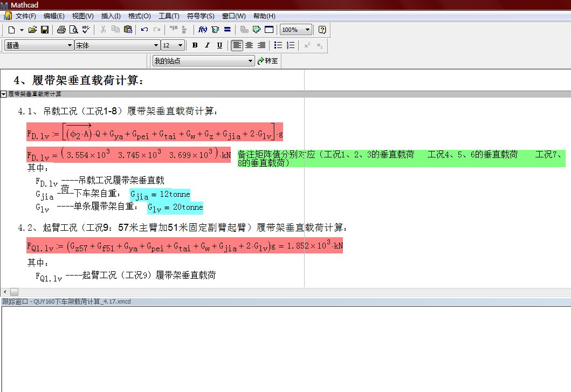This screenshot has height=392, width=571.
Task: Save the worksheet using the floppy disk icon
Action: (45, 30)
